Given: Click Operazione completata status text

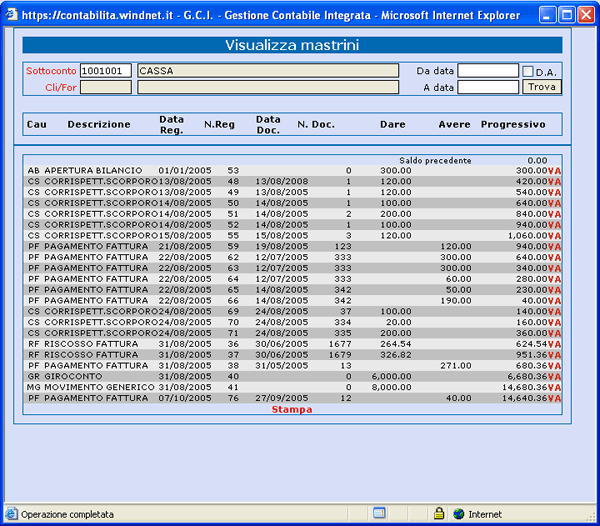Looking at the screenshot, I should coord(67,515).
